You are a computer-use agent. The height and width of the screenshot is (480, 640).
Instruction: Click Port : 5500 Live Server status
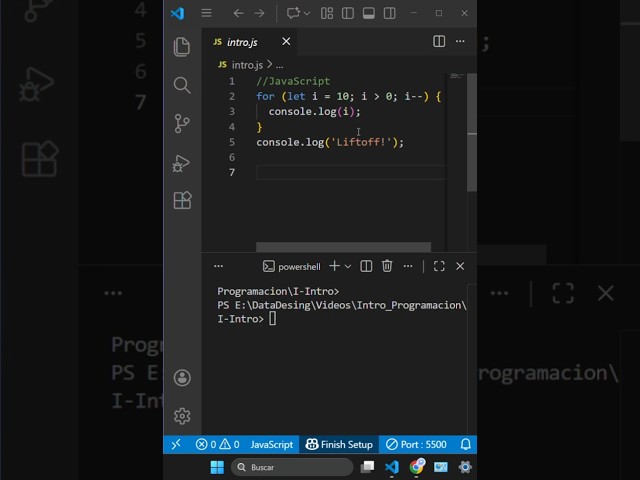(416, 444)
